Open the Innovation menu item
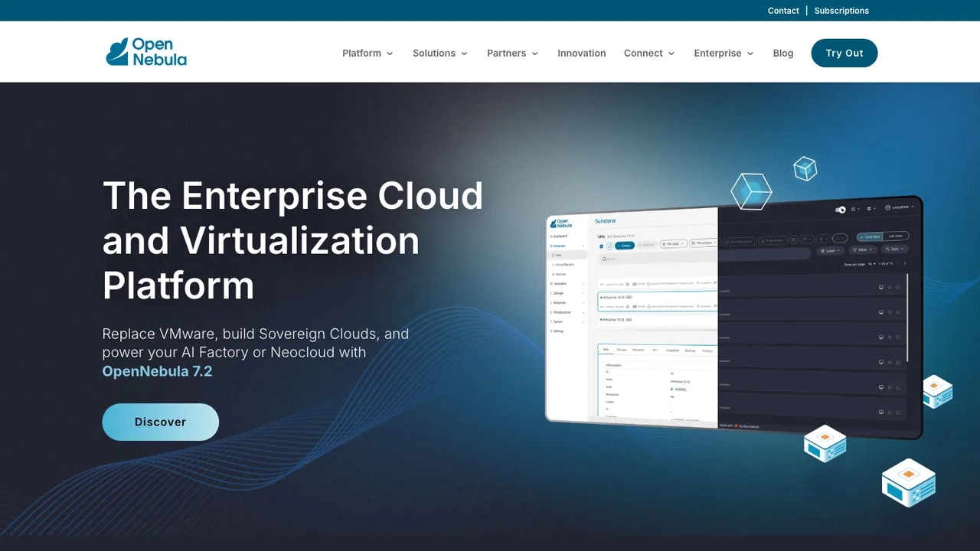 (582, 53)
